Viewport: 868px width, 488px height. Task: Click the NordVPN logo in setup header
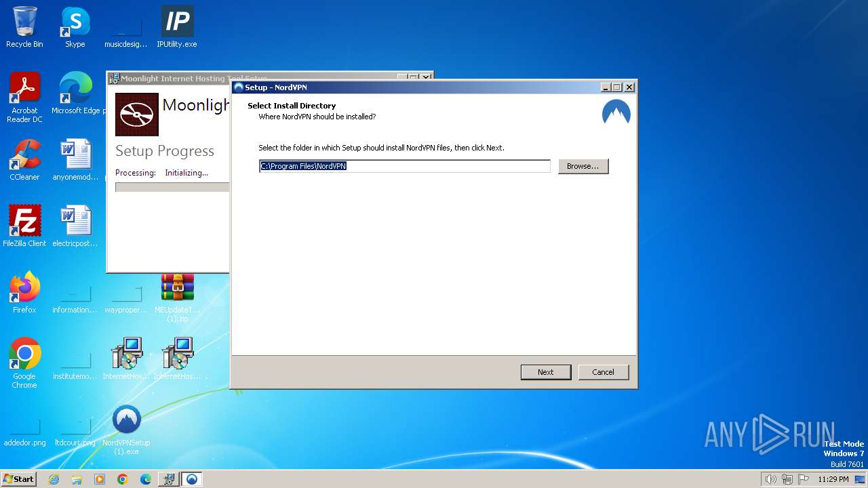616,113
